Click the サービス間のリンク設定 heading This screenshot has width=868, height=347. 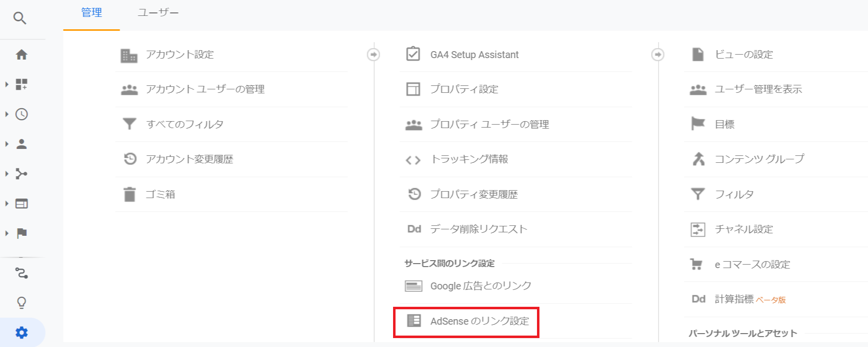(449, 264)
